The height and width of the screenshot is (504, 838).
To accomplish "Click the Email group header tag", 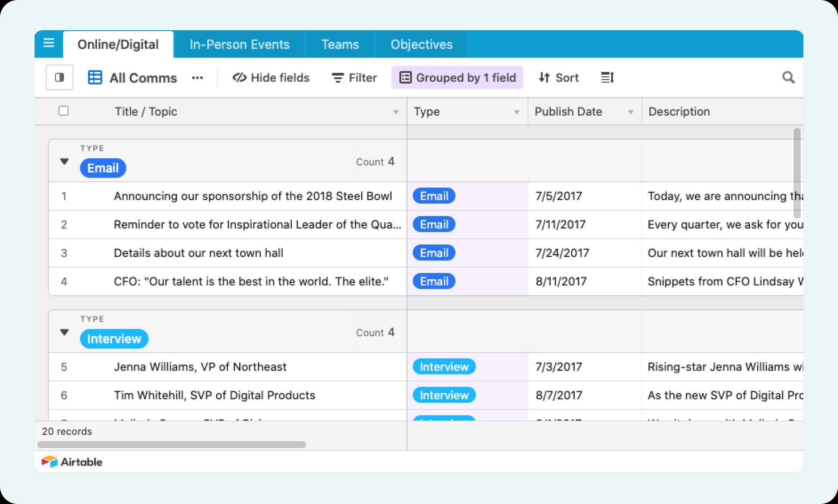I will (x=103, y=168).
